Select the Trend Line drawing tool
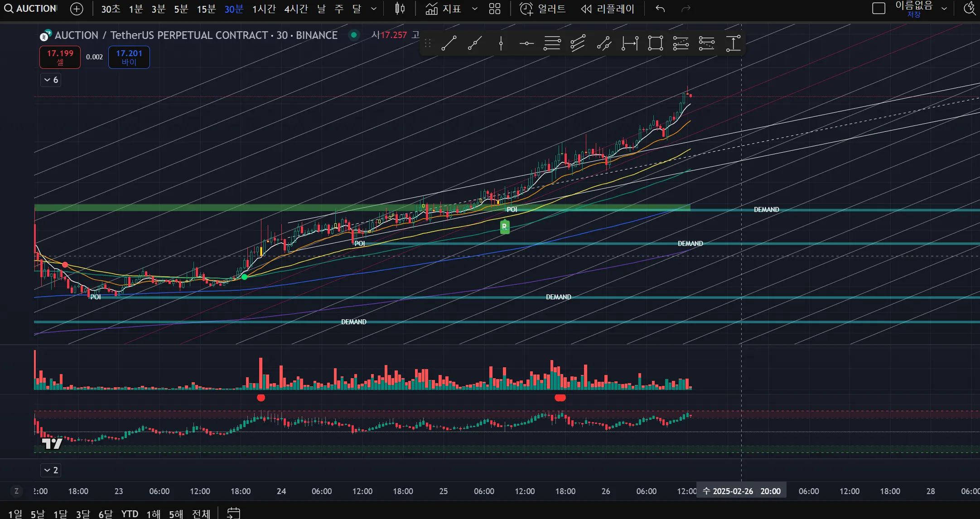The height and width of the screenshot is (519, 980). click(x=449, y=43)
